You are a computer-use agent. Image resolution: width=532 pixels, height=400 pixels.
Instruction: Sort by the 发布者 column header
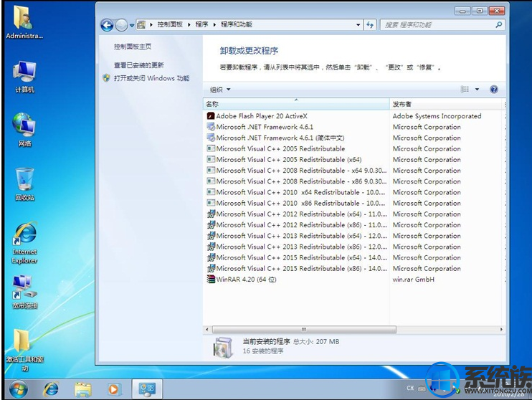pos(445,104)
